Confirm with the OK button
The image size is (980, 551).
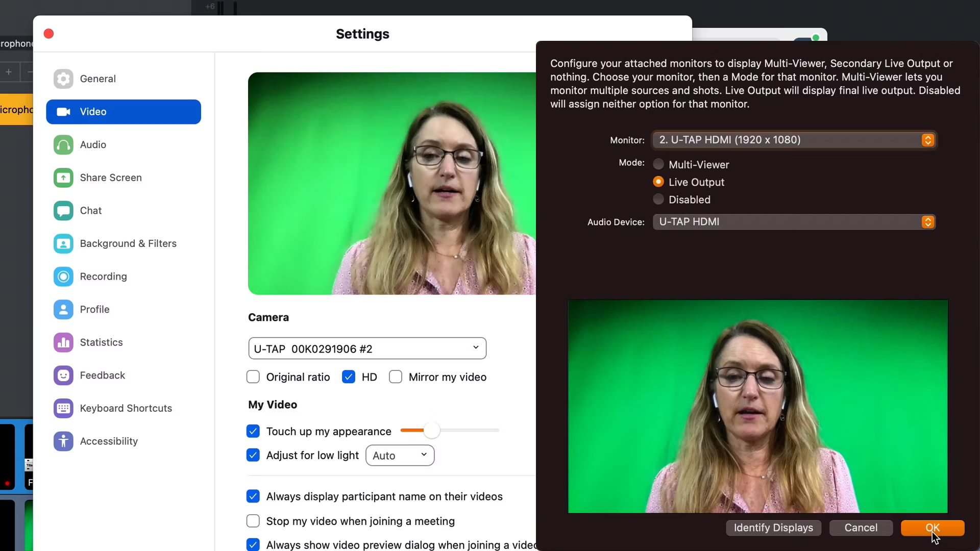933,528
